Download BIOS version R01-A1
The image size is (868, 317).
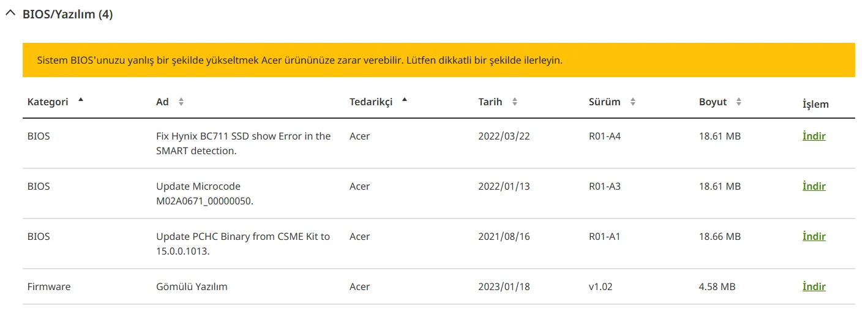pos(814,237)
